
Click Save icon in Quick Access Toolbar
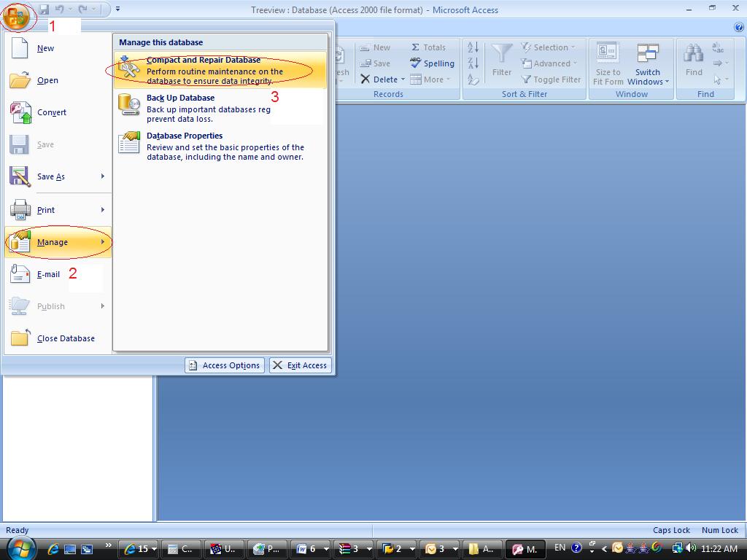(x=44, y=9)
